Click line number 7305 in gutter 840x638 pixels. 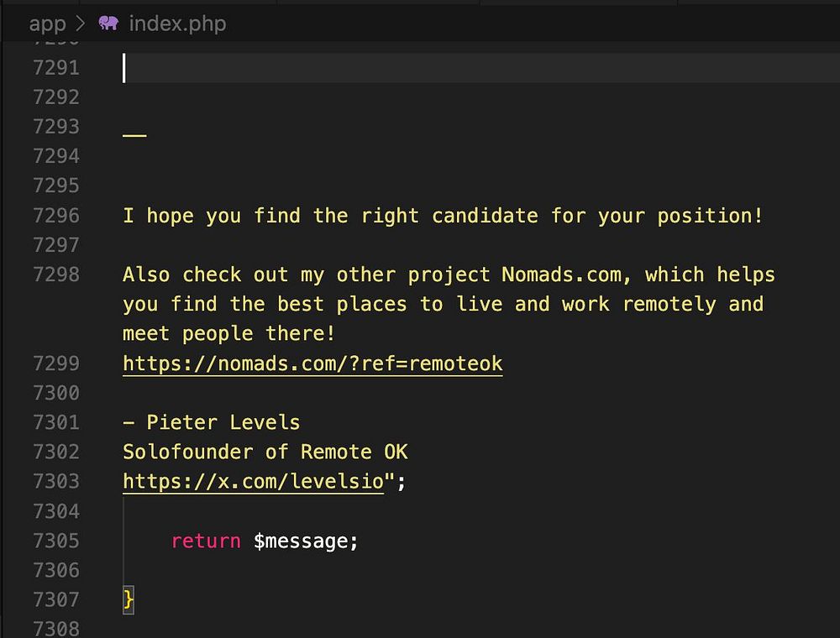click(56, 541)
